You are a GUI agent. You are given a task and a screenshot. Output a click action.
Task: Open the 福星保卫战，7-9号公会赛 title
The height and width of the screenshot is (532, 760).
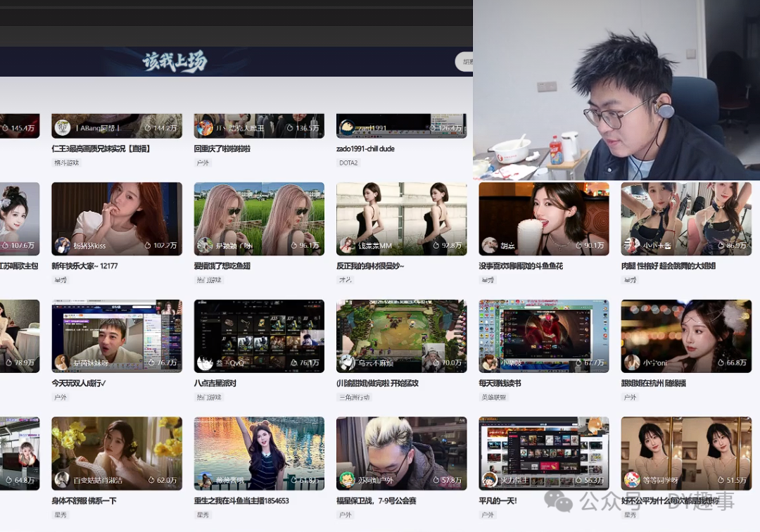pos(376,500)
